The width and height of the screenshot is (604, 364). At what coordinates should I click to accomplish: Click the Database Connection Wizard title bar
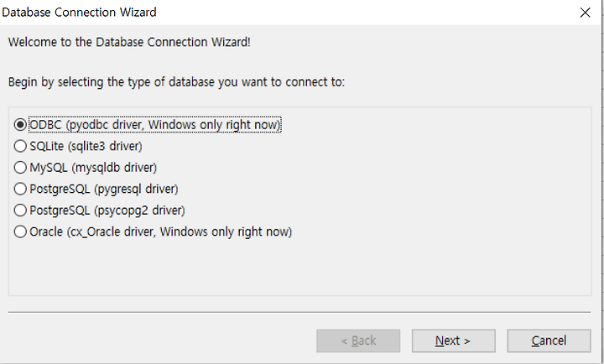[269, 13]
